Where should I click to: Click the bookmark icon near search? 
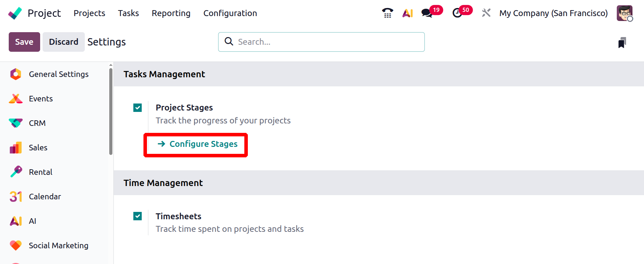[x=622, y=43]
